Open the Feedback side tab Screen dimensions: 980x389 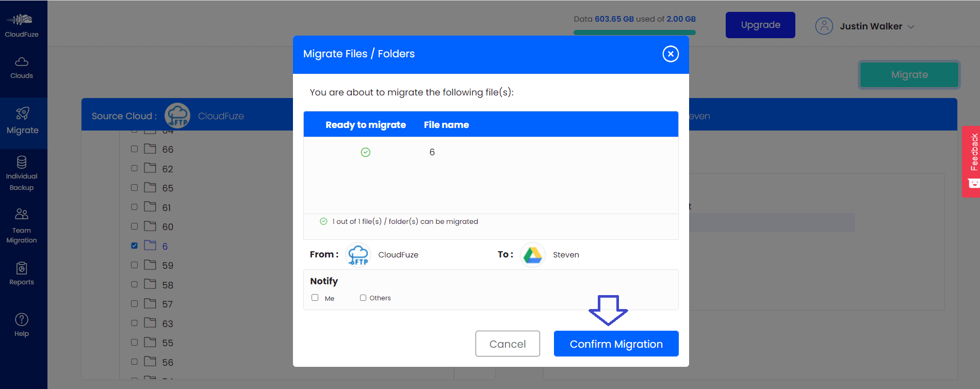972,161
